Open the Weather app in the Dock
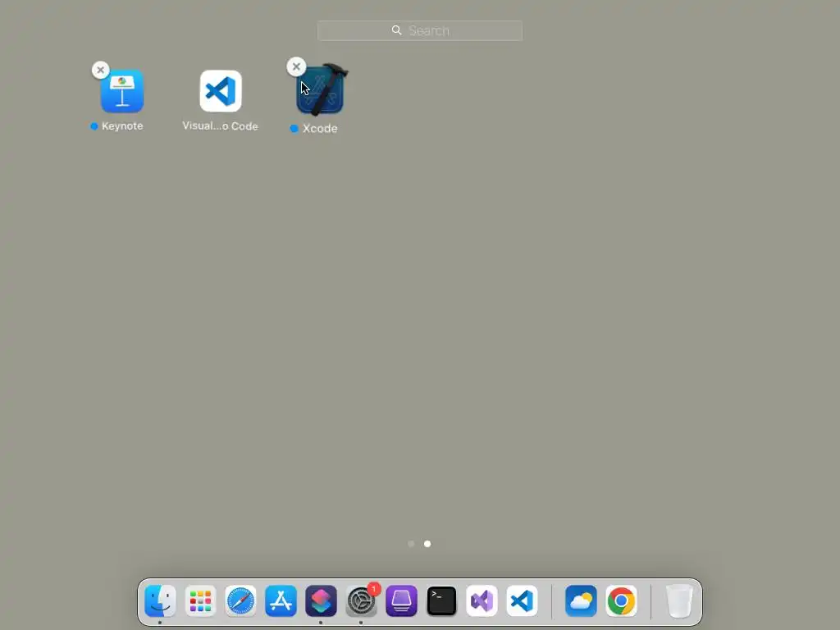This screenshot has height=630, width=840. (581, 600)
